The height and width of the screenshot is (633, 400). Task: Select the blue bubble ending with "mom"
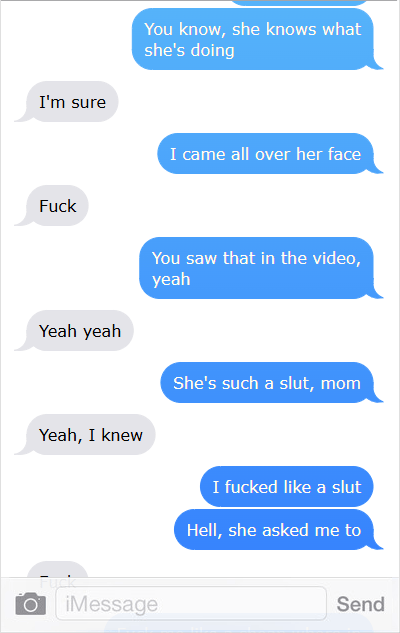click(x=267, y=382)
